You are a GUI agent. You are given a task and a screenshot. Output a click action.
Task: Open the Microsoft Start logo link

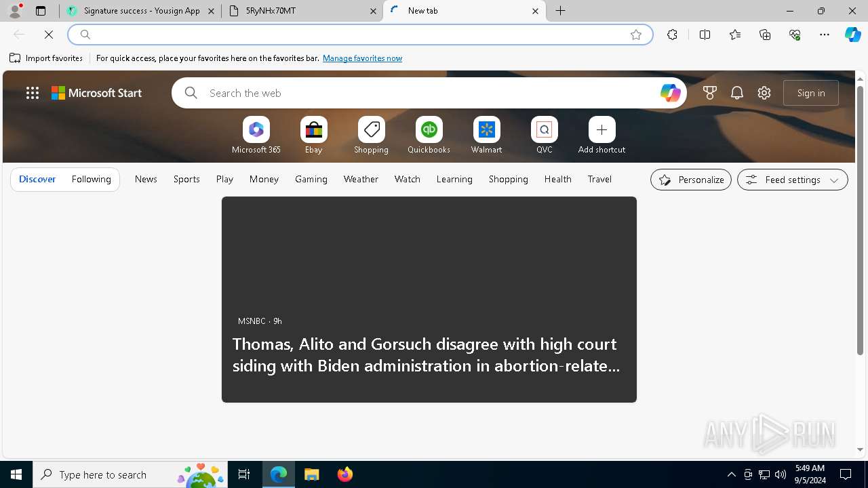click(96, 93)
